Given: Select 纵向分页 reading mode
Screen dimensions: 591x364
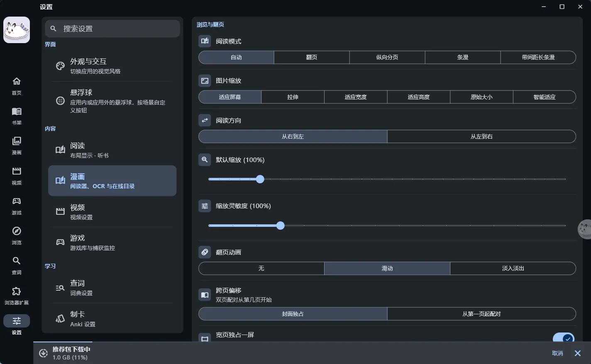Looking at the screenshot, I should pyautogui.click(x=387, y=57).
